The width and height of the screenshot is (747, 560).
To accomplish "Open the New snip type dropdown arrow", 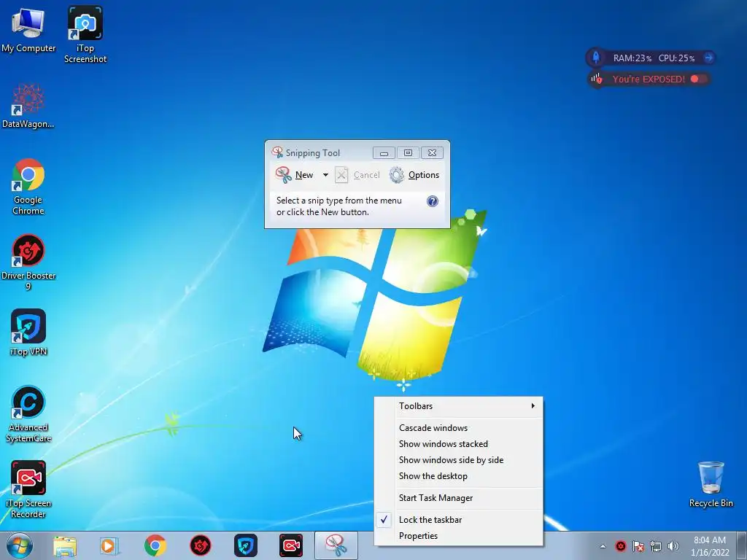I will coord(325,175).
